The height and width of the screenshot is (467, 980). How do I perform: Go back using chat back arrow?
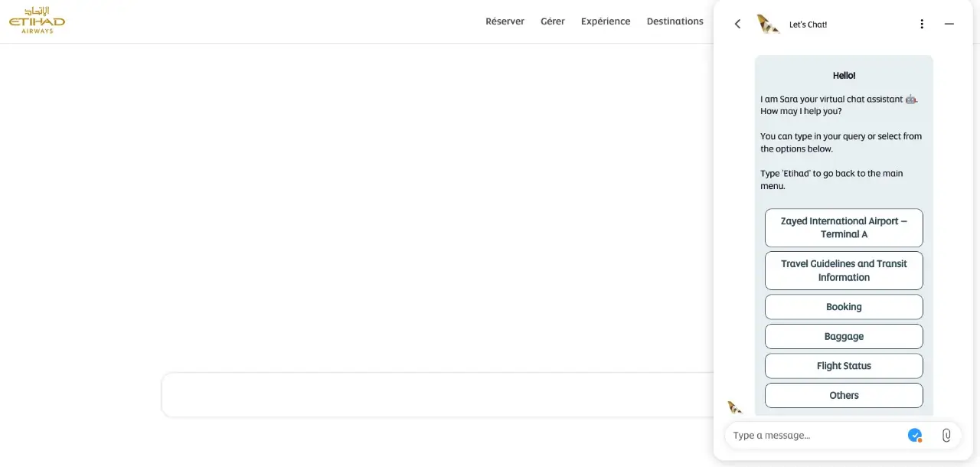click(737, 24)
